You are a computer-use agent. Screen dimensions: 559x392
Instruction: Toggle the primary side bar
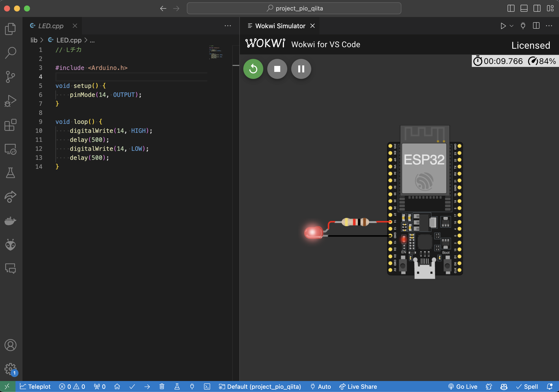coord(511,8)
